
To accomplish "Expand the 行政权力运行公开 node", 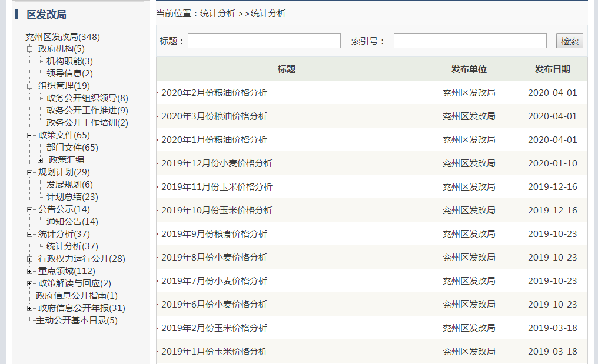I will pyautogui.click(x=30, y=259).
